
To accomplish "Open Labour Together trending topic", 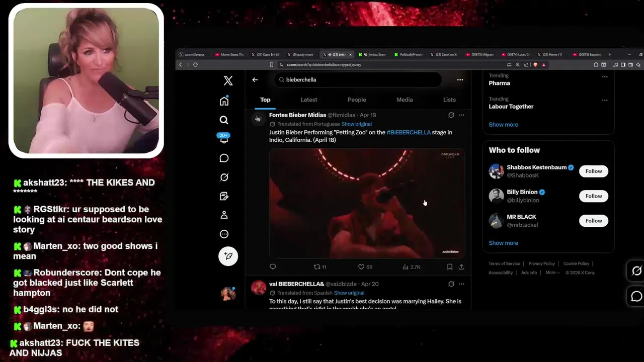I will point(511,107).
